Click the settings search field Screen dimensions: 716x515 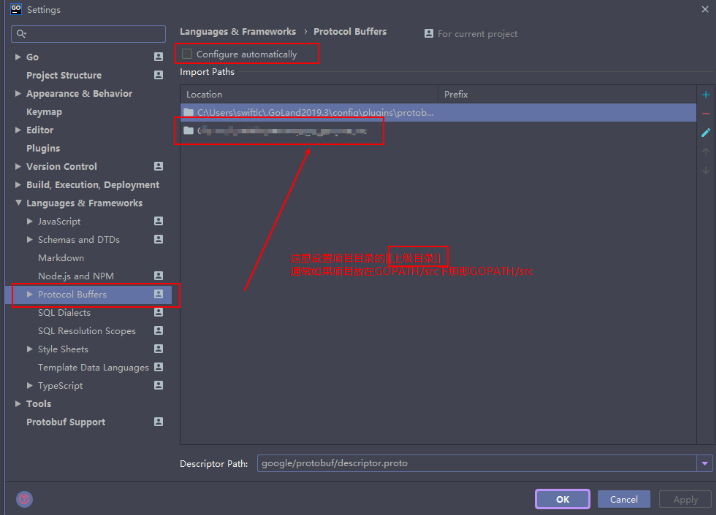pyautogui.click(x=88, y=34)
